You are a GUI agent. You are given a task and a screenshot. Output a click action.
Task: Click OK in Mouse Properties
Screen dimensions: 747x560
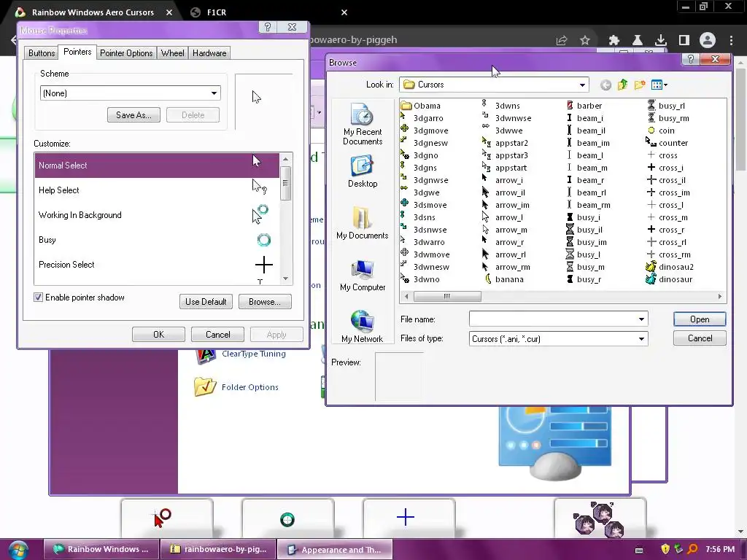tap(158, 335)
